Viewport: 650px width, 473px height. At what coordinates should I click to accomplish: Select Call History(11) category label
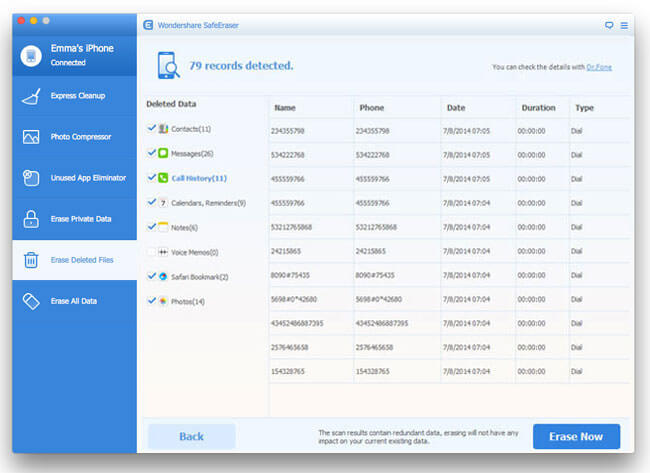(199, 178)
